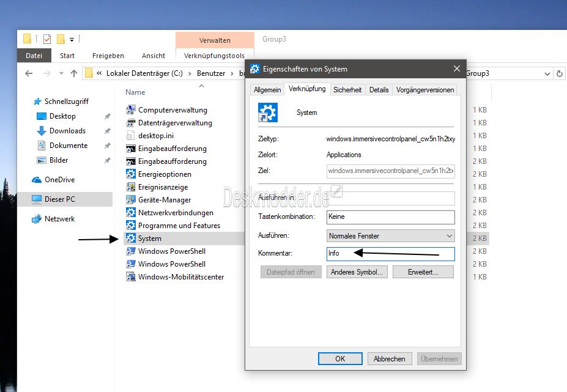This screenshot has width=567, height=392.
Task: Switch to the Freigeben ribbon tab
Action: click(108, 56)
